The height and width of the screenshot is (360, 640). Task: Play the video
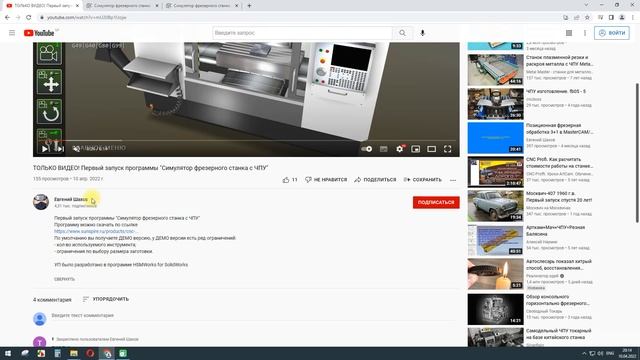(45, 149)
